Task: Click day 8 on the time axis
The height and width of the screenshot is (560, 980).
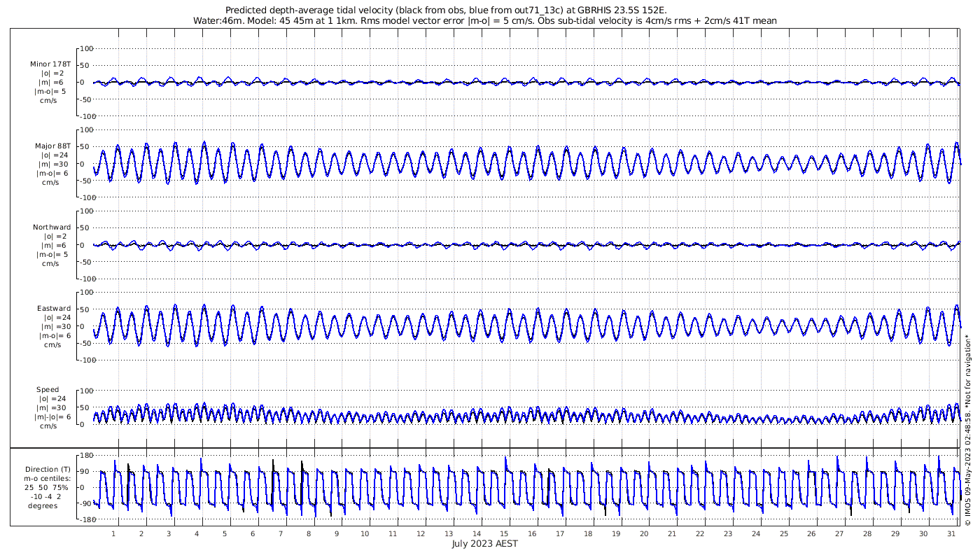Action: tap(309, 533)
